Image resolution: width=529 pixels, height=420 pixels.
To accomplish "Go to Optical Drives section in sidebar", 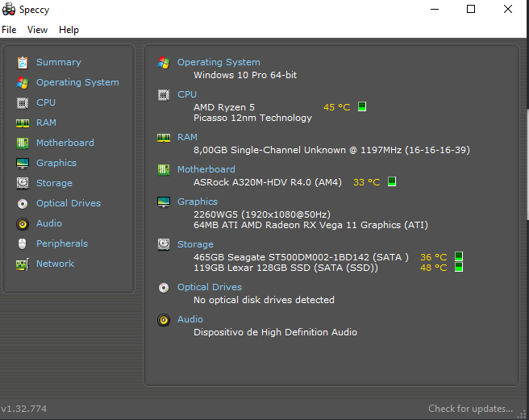I will [69, 203].
